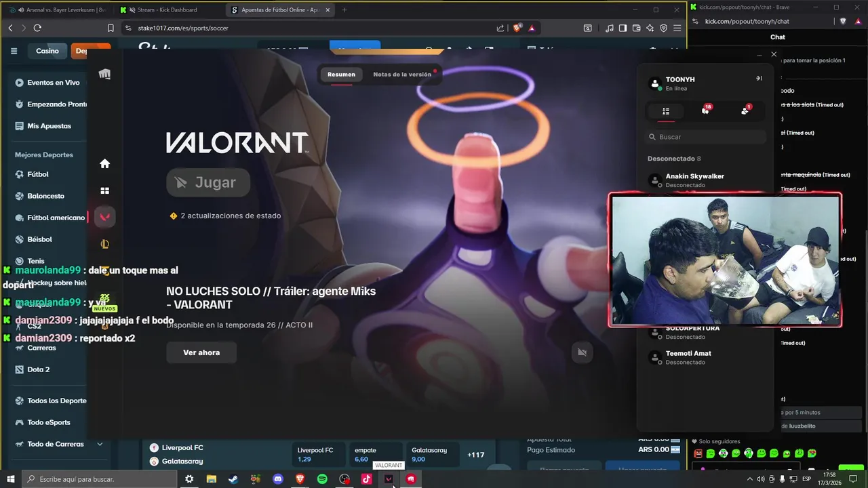Open Brave main menu hamburger icon

pyautogui.click(x=677, y=28)
